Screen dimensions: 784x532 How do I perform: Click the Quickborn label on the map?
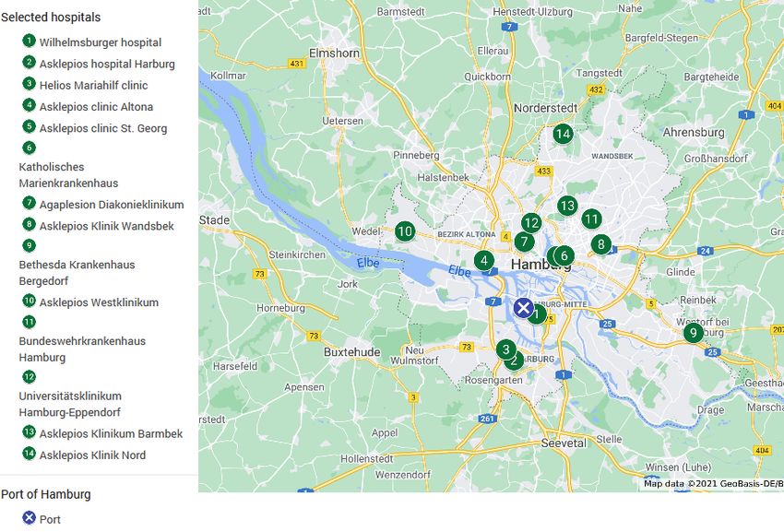coord(488,77)
